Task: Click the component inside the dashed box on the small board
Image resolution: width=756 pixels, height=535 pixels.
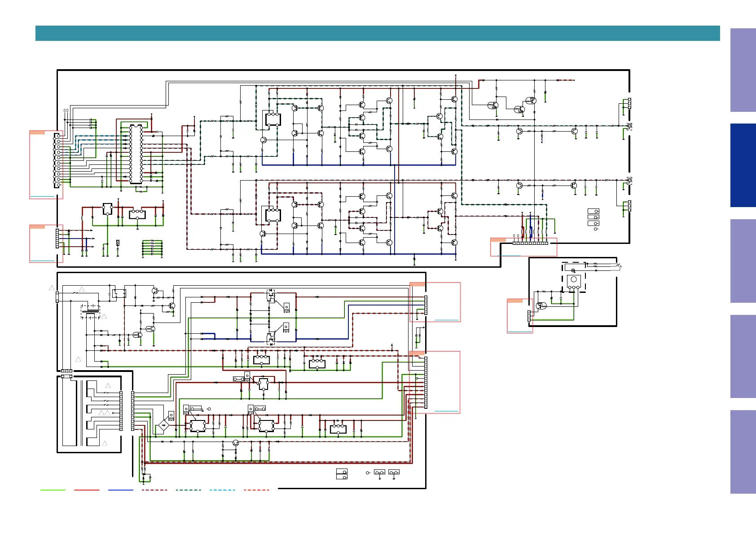Action: (574, 281)
